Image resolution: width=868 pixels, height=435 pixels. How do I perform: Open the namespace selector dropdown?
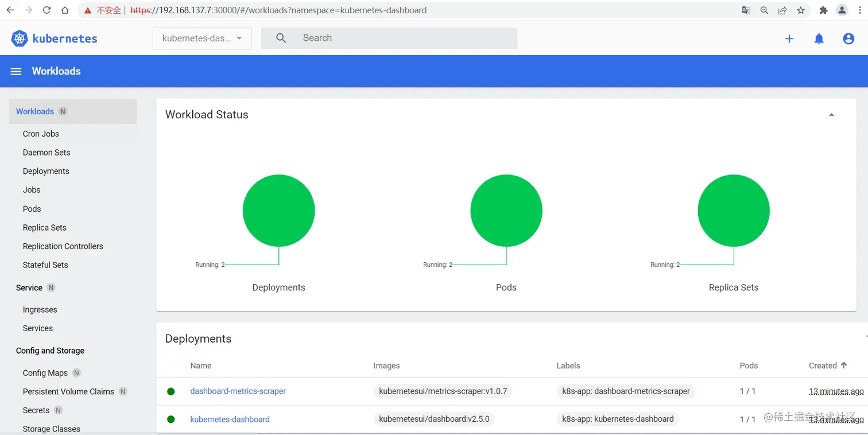[201, 38]
